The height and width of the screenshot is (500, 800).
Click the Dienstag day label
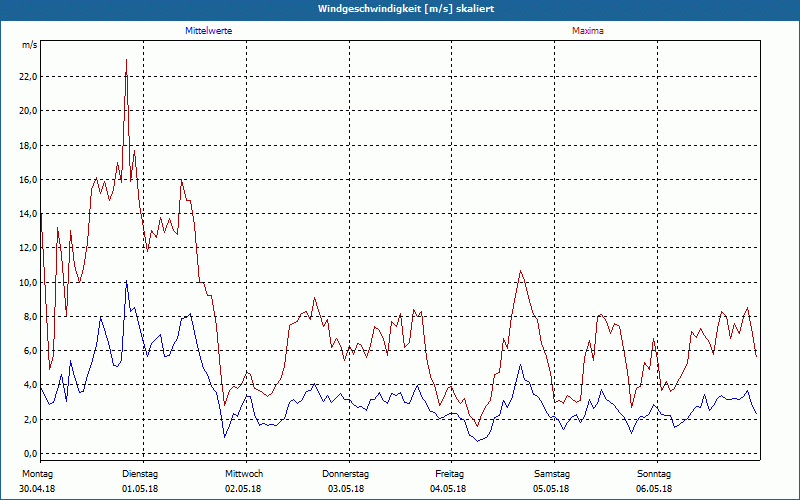(x=140, y=474)
